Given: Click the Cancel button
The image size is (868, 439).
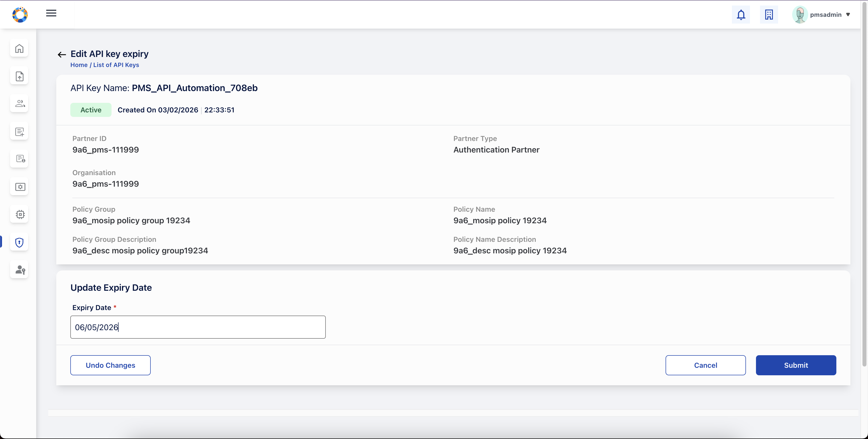Looking at the screenshot, I should pos(705,365).
